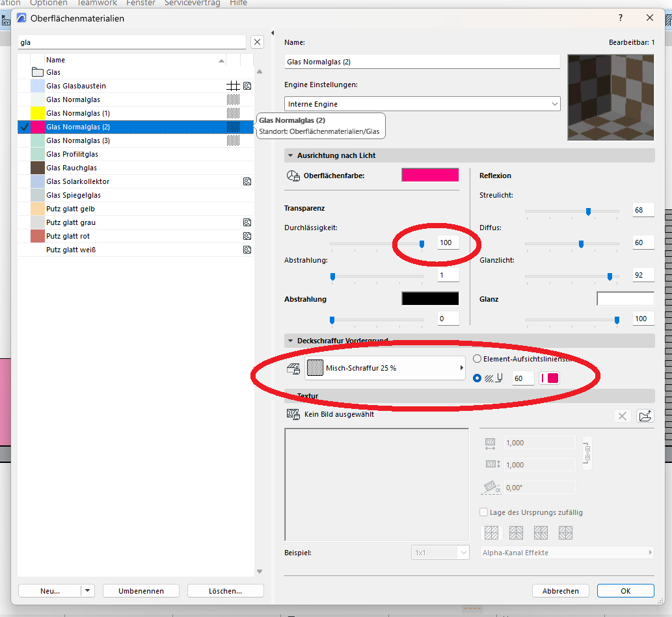Remove texture image with the X icon
Image resolution: width=672 pixels, height=617 pixels.
coord(623,416)
